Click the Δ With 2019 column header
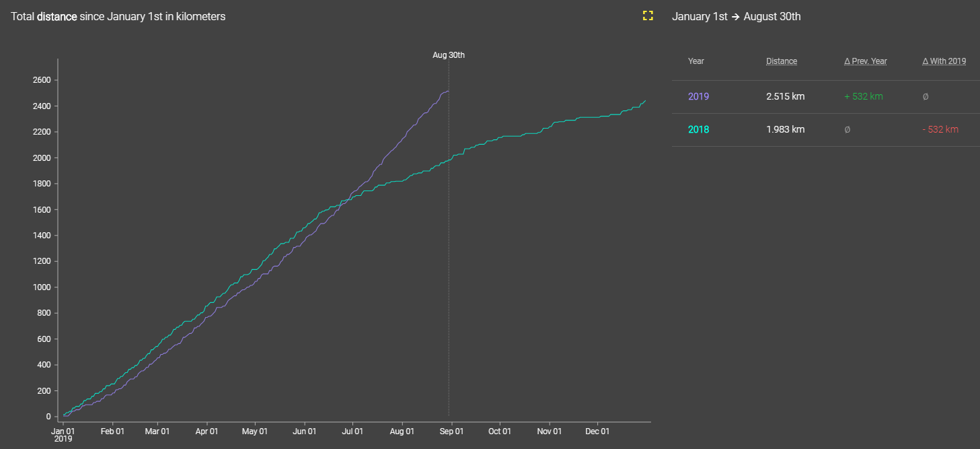Image resolution: width=980 pixels, height=449 pixels. pos(944,61)
